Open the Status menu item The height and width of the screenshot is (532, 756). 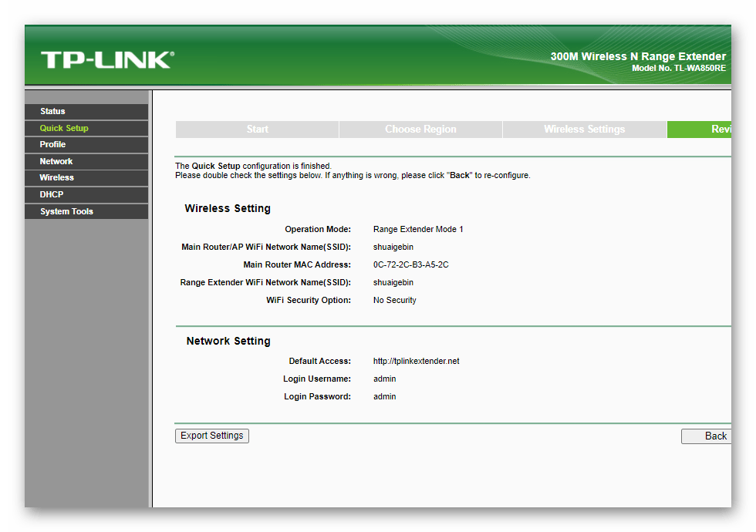tap(53, 112)
